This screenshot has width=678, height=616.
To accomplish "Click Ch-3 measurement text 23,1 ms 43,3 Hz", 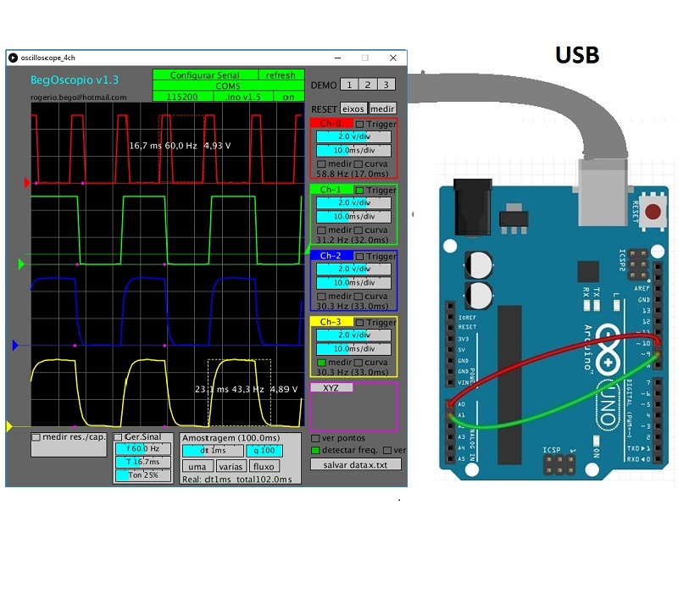I will click(230, 390).
